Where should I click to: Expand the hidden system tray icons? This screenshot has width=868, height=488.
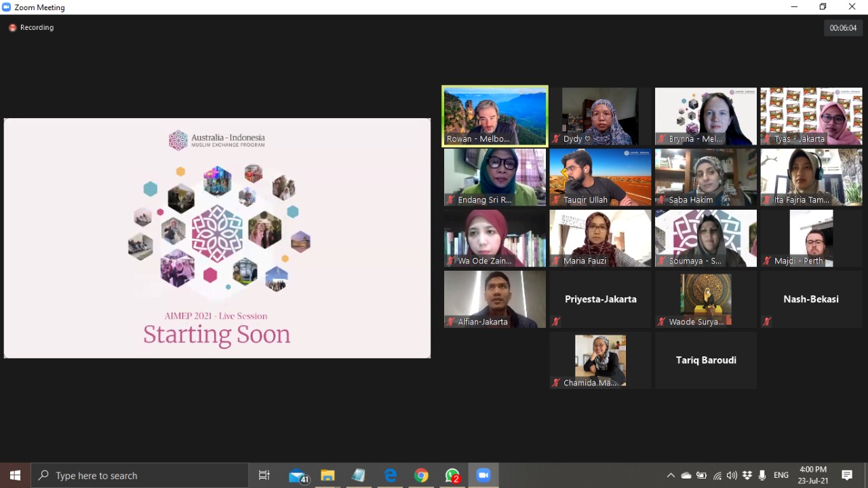coord(671,475)
